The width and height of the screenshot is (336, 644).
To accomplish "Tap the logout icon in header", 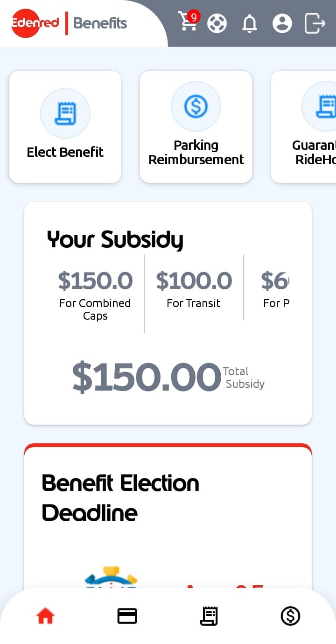I will (315, 23).
